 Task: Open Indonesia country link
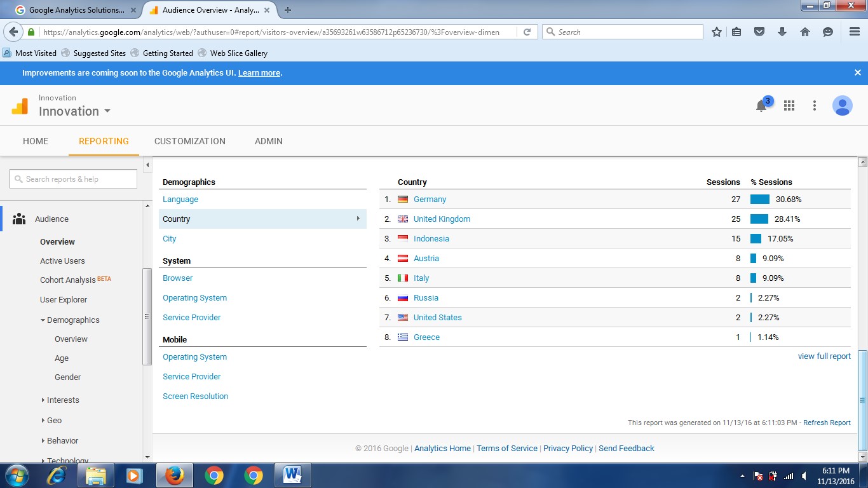point(431,238)
